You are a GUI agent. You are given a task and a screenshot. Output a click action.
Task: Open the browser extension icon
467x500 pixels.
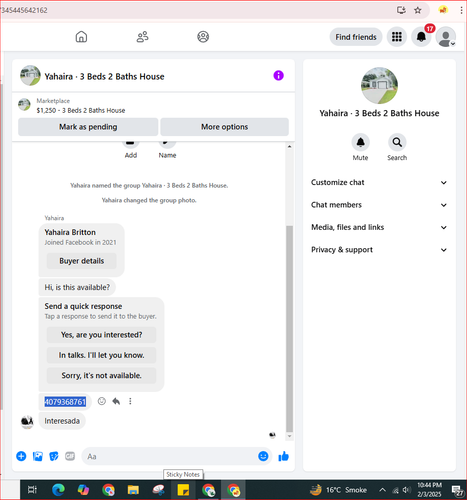pos(443,10)
